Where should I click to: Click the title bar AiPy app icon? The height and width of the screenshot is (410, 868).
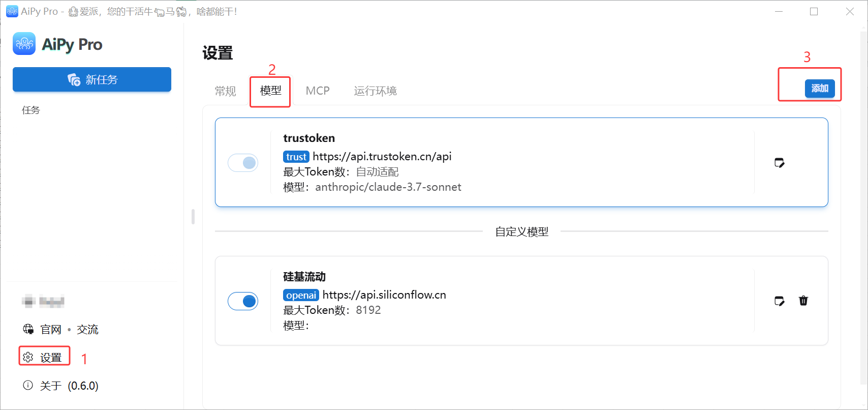pos(12,11)
